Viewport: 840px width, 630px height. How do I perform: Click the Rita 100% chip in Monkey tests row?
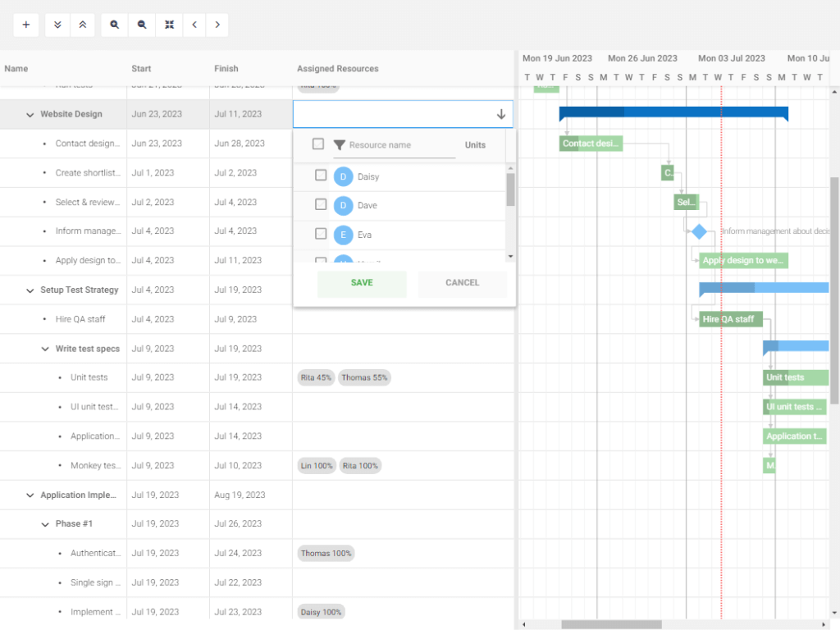coord(360,466)
